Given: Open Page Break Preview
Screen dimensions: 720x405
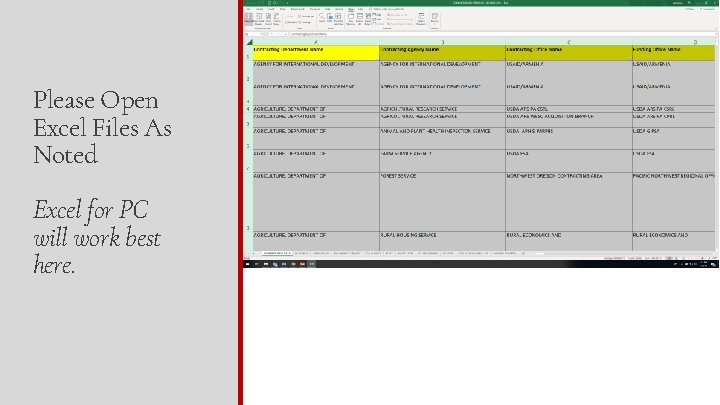Looking at the screenshot, I should coord(259,19).
